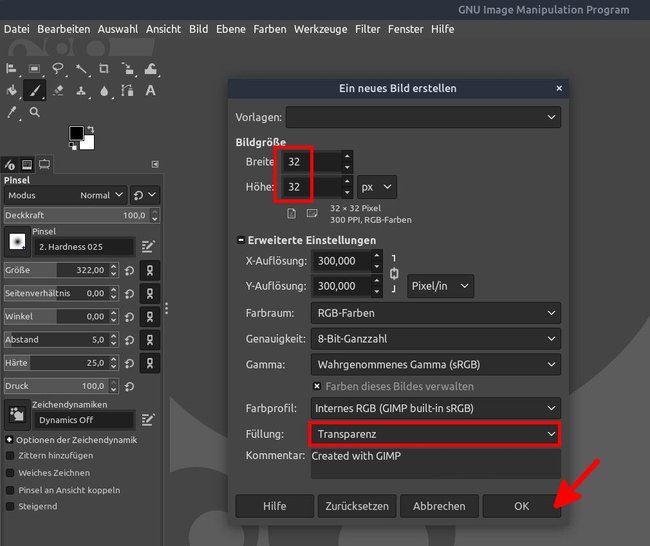Enable Steigernd option
650x546 pixels.
(10, 507)
